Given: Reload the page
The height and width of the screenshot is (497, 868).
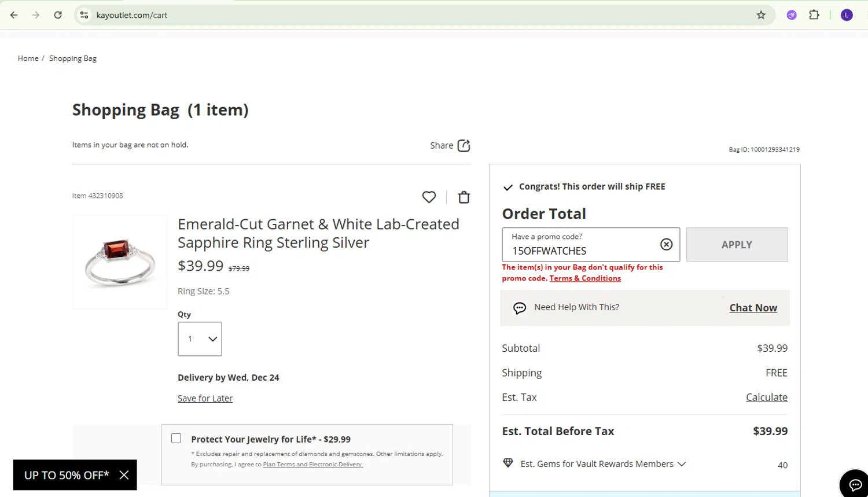Looking at the screenshot, I should pos(58,15).
